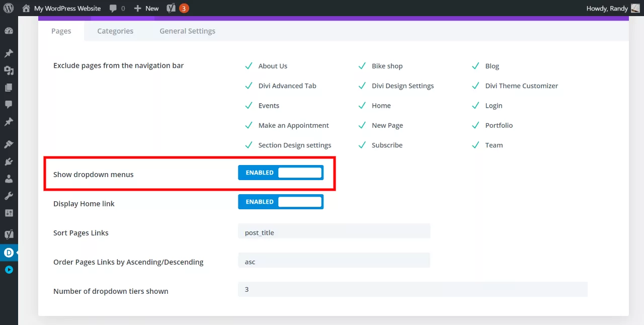Screen dimensions: 644x325
Task: Open Posts via the first pin icon
Action: click(9, 53)
